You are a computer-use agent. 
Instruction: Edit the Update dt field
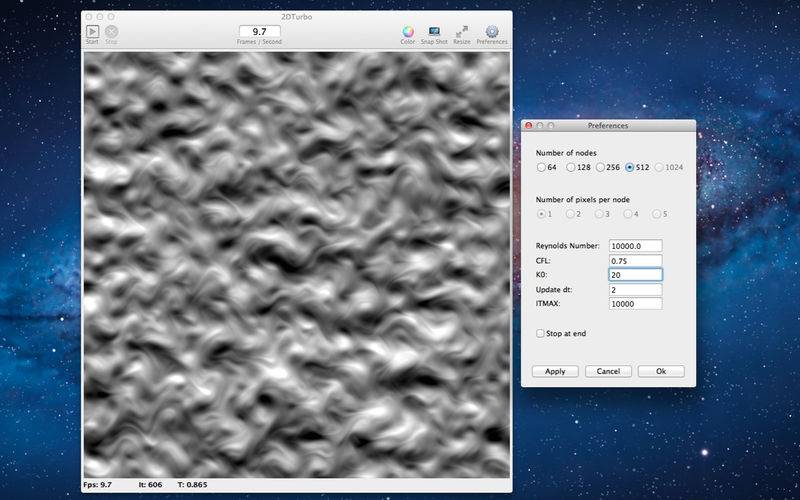636,290
